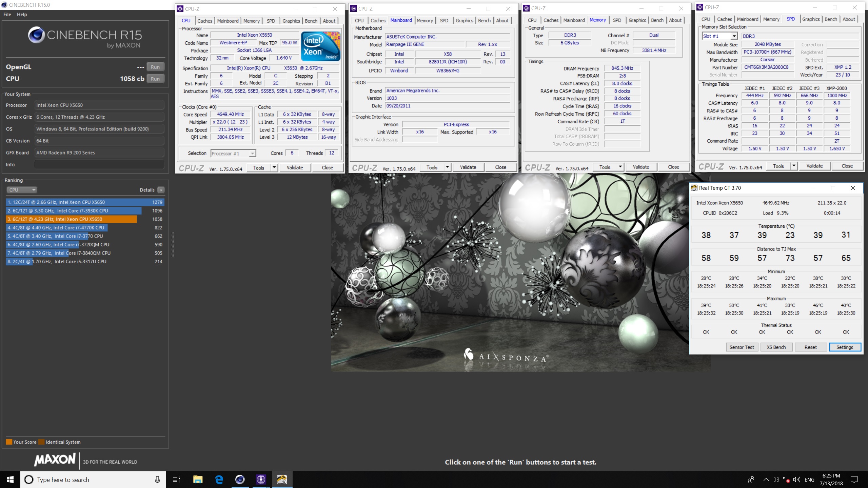Expand Tools dropdown arrow in Mainboard window
868x488 pixels.
[447, 167]
